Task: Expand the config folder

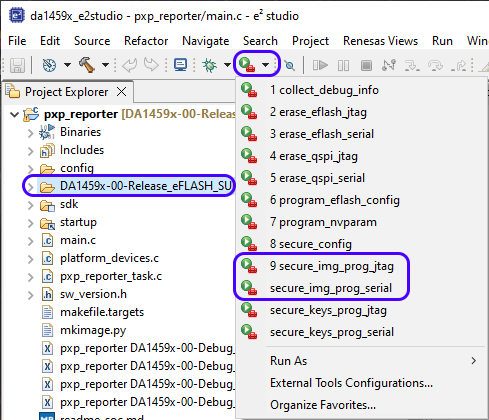Action: [31, 169]
